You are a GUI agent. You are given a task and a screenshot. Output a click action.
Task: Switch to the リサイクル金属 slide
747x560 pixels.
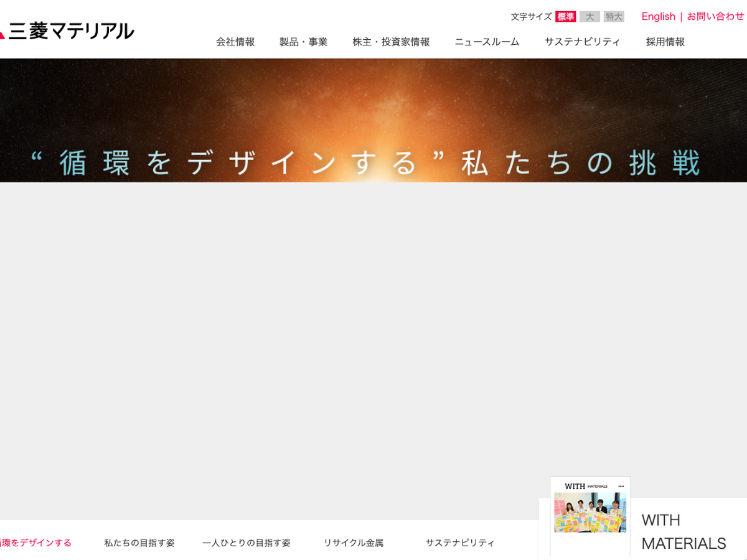[353, 543]
